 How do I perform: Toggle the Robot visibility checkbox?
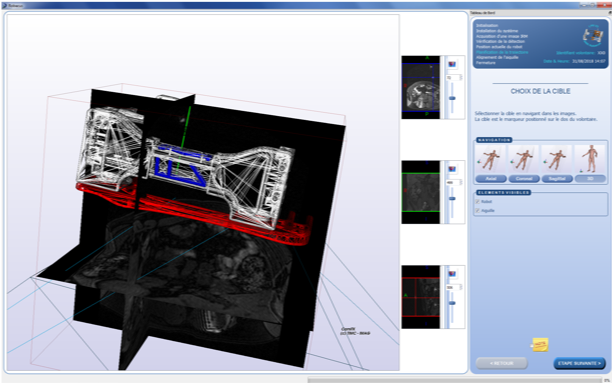pos(478,201)
